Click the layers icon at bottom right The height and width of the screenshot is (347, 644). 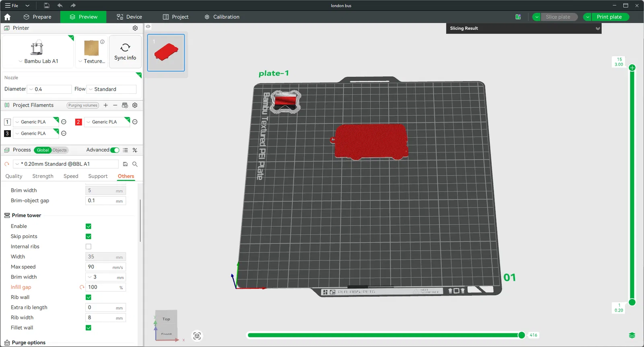[632, 335]
